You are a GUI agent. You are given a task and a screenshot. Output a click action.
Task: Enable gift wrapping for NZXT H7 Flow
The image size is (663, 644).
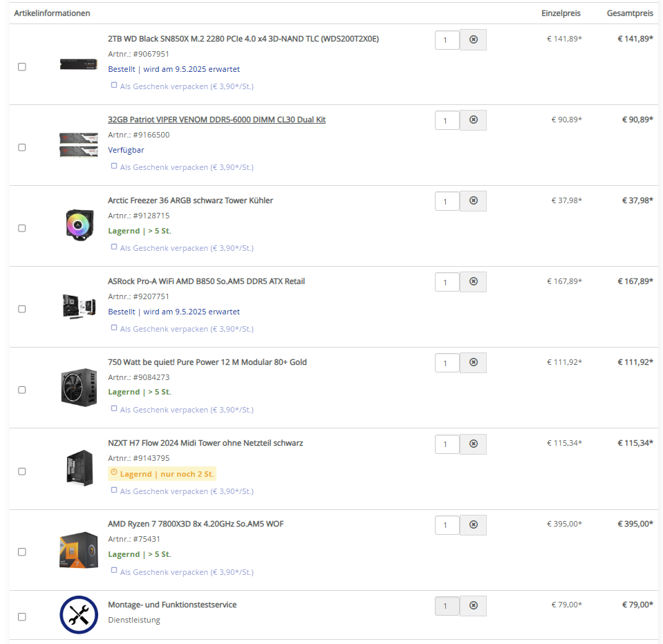pyautogui.click(x=114, y=490)
